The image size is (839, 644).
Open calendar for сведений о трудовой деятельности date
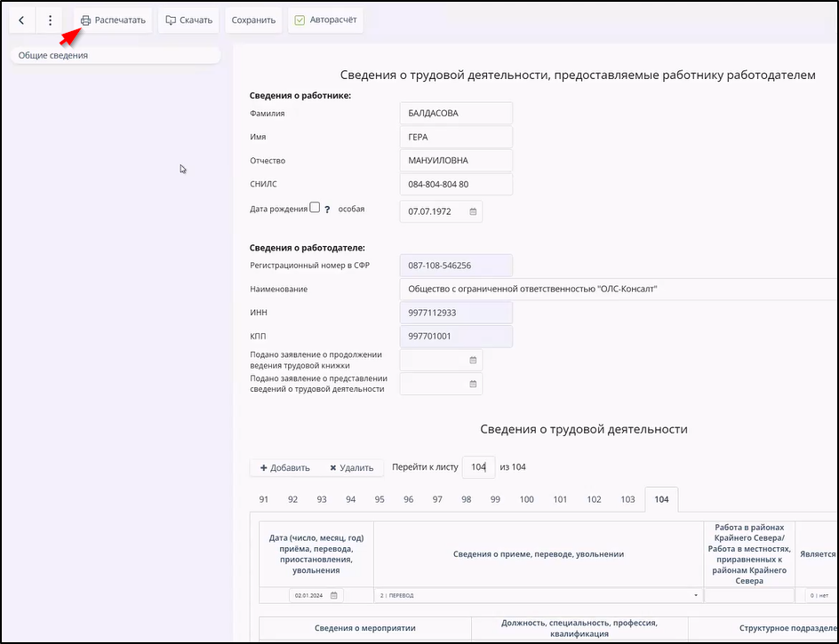tap(473, 384)
